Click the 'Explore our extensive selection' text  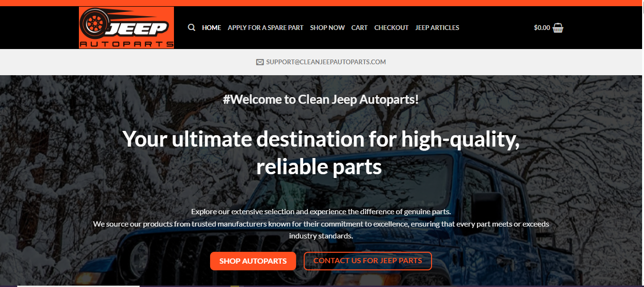coord(321,211)
